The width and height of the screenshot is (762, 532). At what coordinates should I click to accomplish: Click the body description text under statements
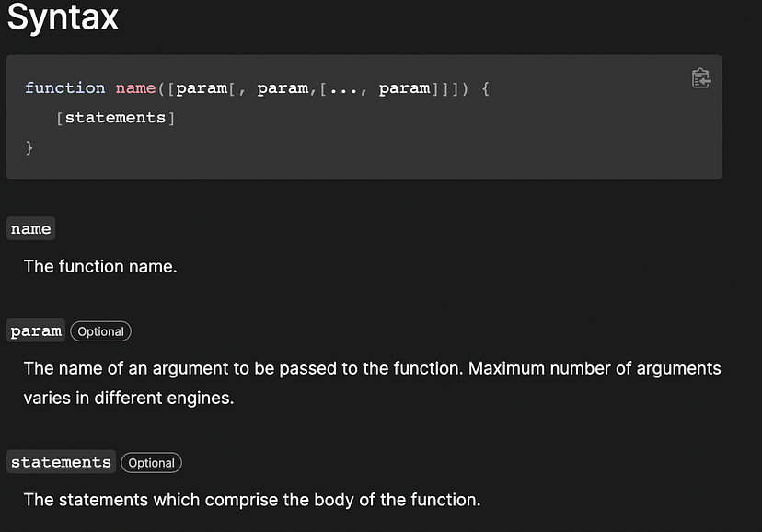(x=251, y=499)
